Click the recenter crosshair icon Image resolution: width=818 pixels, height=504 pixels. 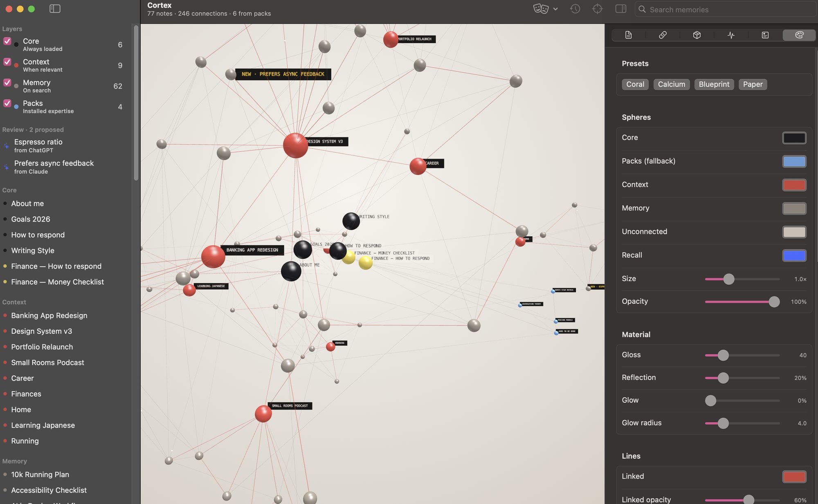click(598, 9)
